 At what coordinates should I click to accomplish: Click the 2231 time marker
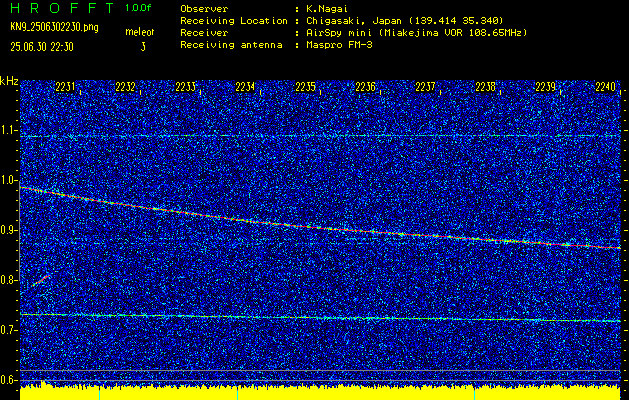65,87
